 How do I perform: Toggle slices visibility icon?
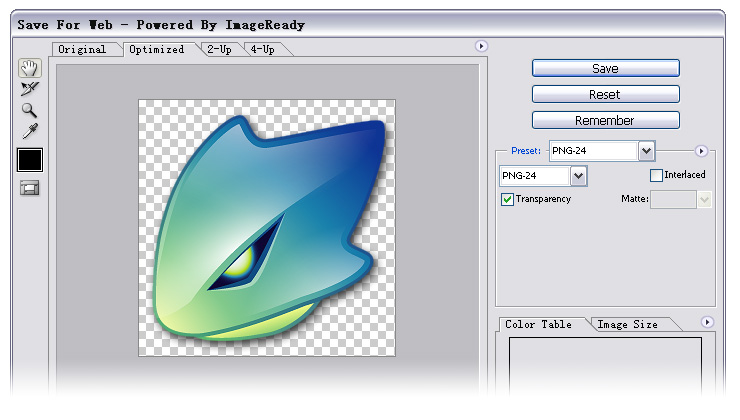(30, 188)
